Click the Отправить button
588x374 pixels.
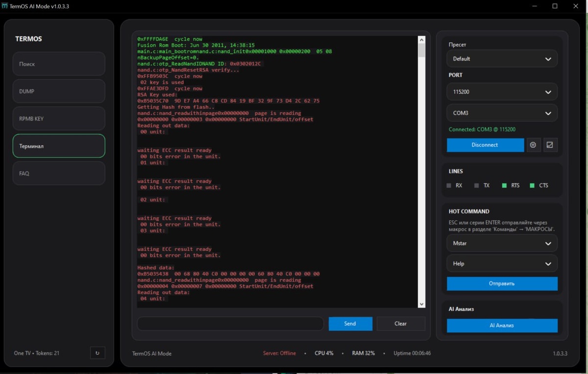pos(502,284)
